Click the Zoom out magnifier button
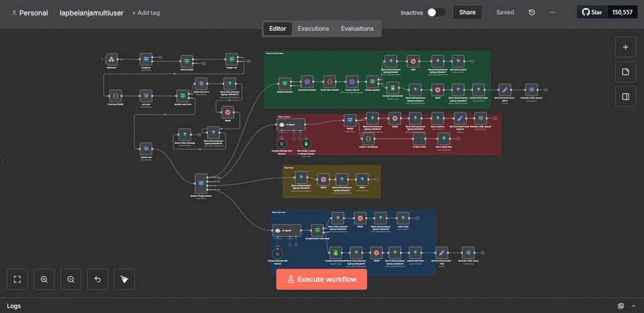The height and width of the screenshot is (313, 644). (x=70, y=279)
